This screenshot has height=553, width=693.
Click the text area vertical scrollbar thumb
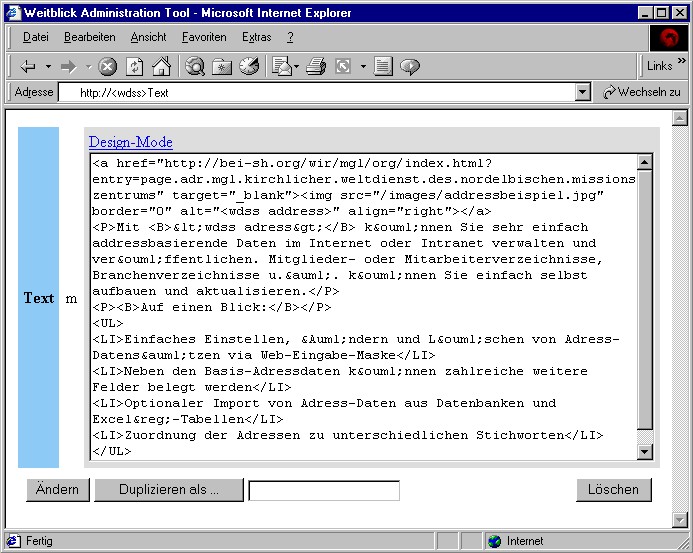click(x=645, y=300)
